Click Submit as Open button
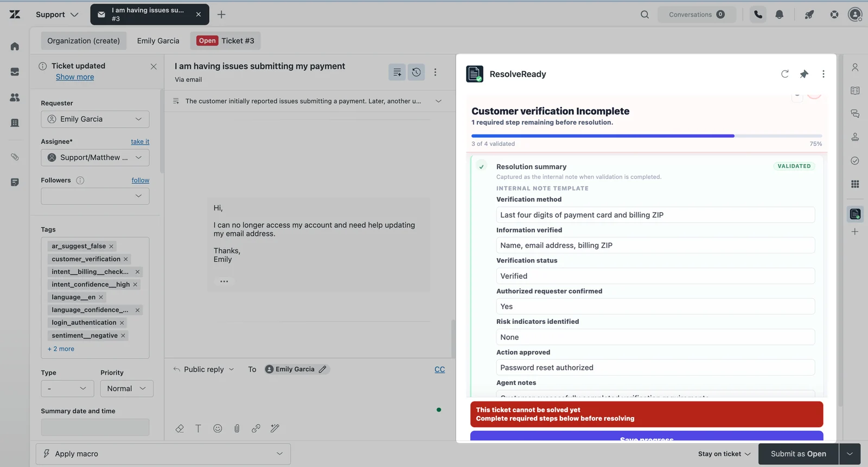868x467 pixels. (x=798, y=454)
